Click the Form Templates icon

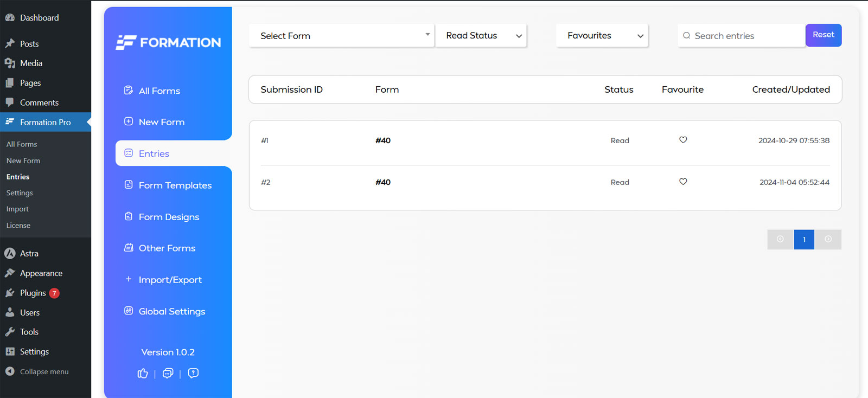(129, 184)
